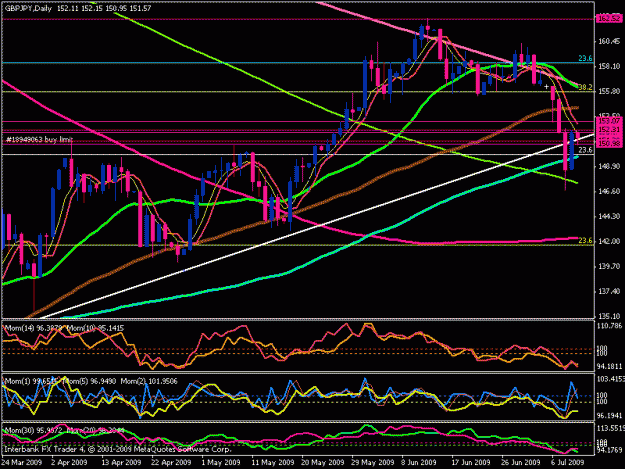The width and height of the screenshot is (625, 469).
Task: Click the 17 Jun 2009 date label
Action: coord(471,462)
